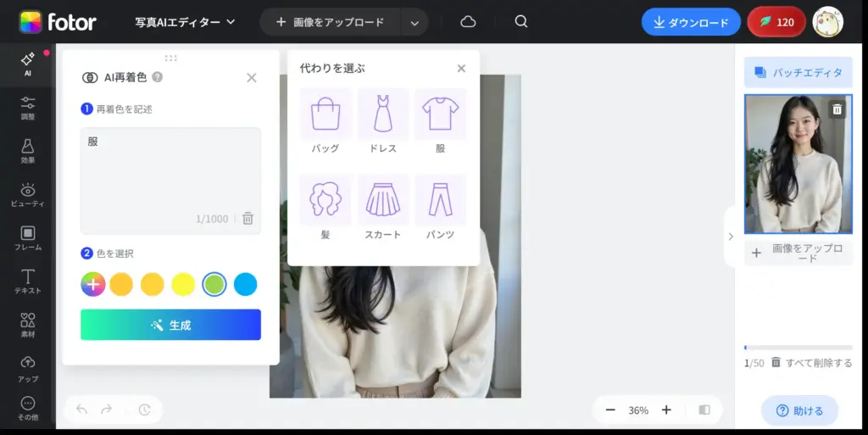Choose the スカート skirt option

tap(382, 207)
